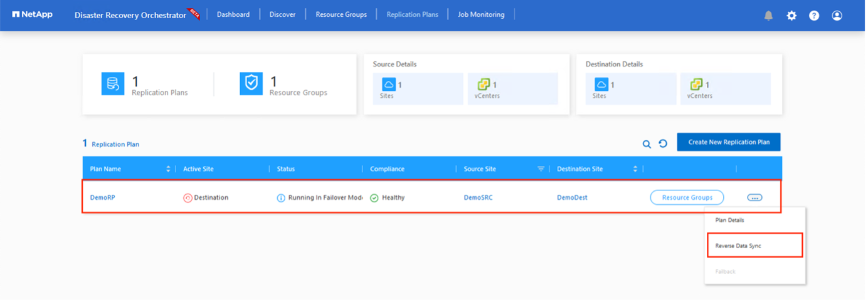The image size is (868, 302).
Task: Refresh the replication plan list
Action: click(x=663, y=143)
